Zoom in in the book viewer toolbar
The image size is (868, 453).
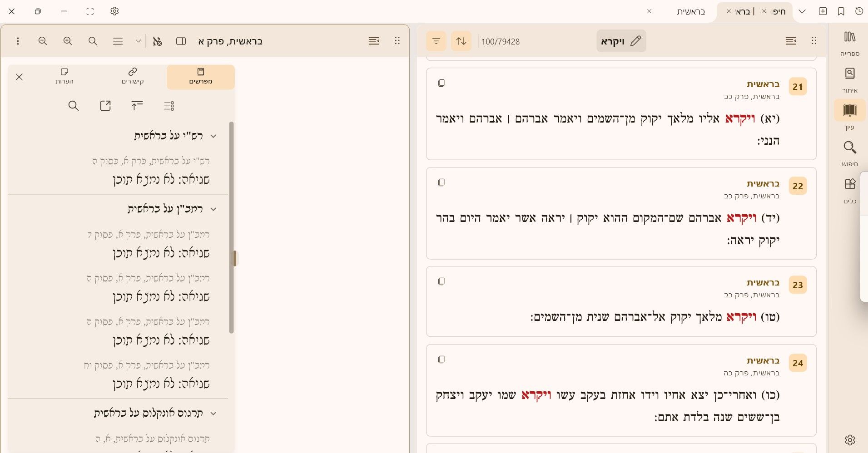point(68,41)
